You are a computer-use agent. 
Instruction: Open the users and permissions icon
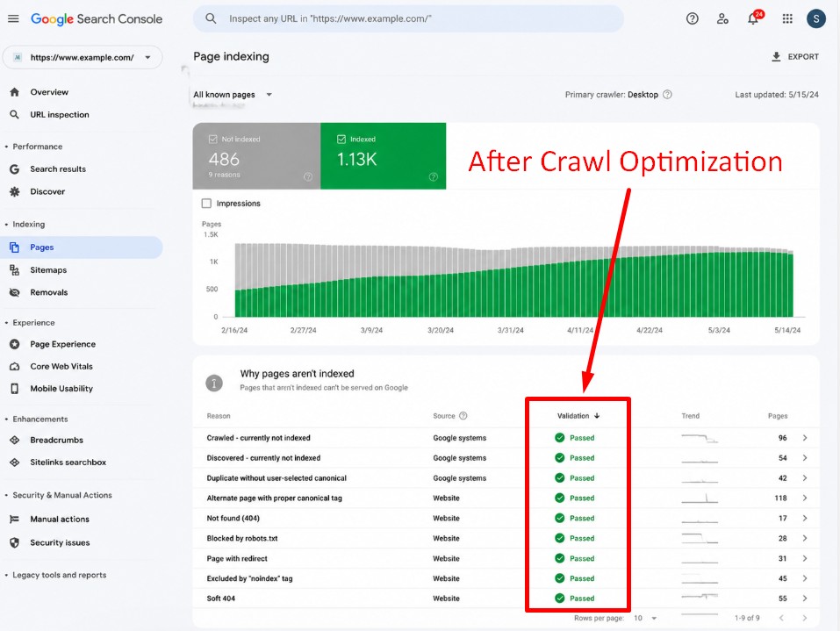(722, 18)
